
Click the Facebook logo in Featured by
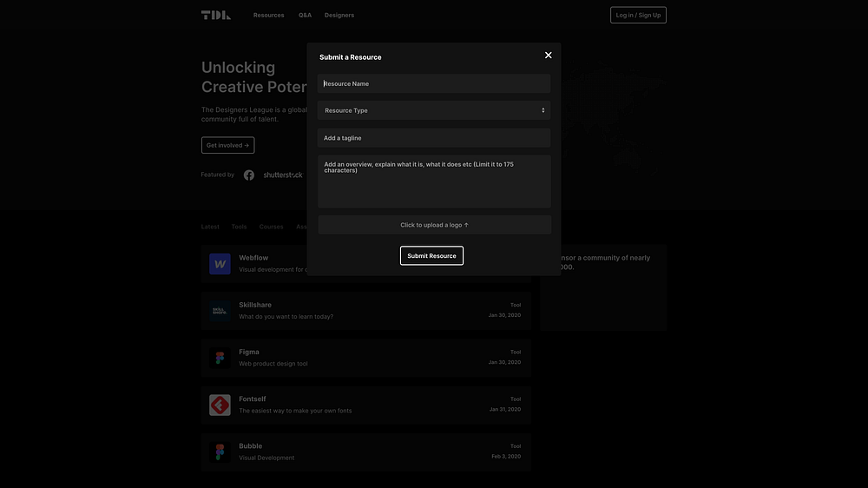pyautogui.click(x=249, y=175)
